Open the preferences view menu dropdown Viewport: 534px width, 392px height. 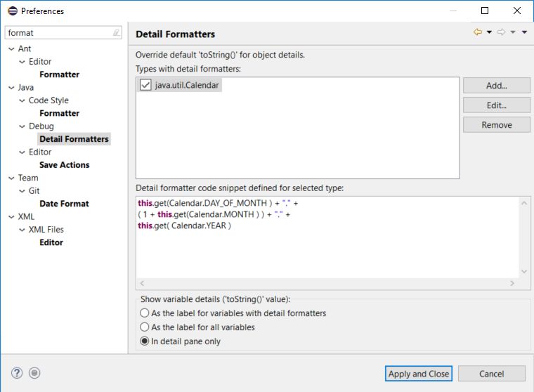point(524,32)
